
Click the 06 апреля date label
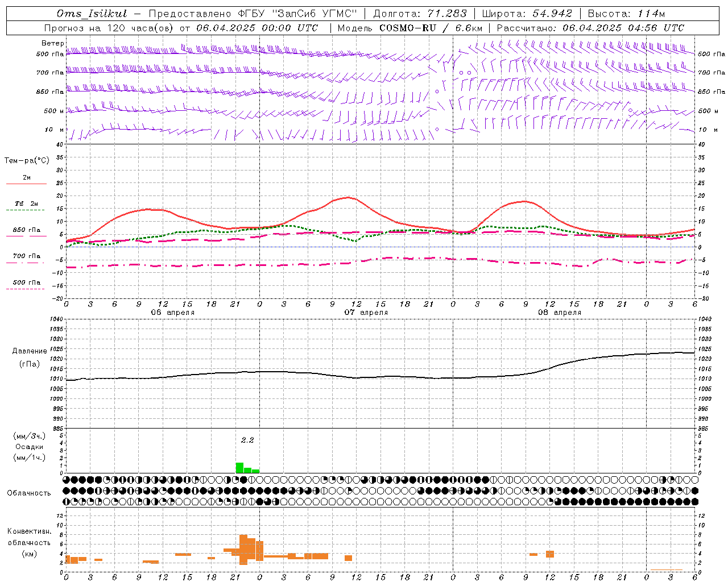172,313
